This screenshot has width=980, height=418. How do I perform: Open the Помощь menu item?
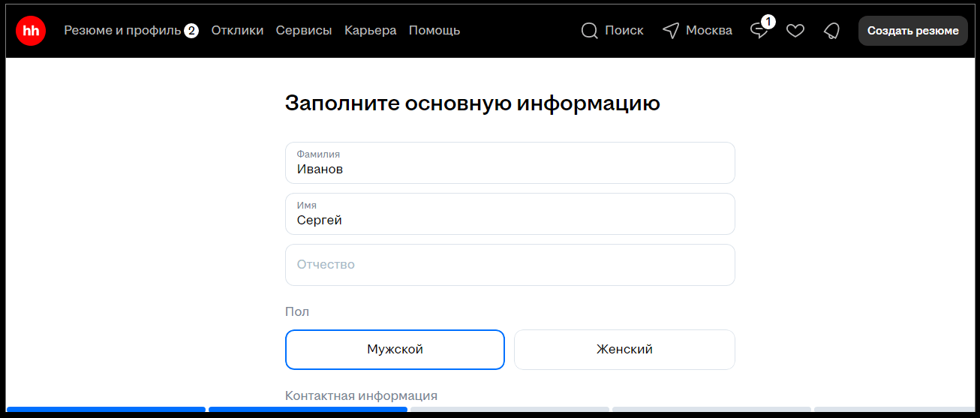pos(434,31)
